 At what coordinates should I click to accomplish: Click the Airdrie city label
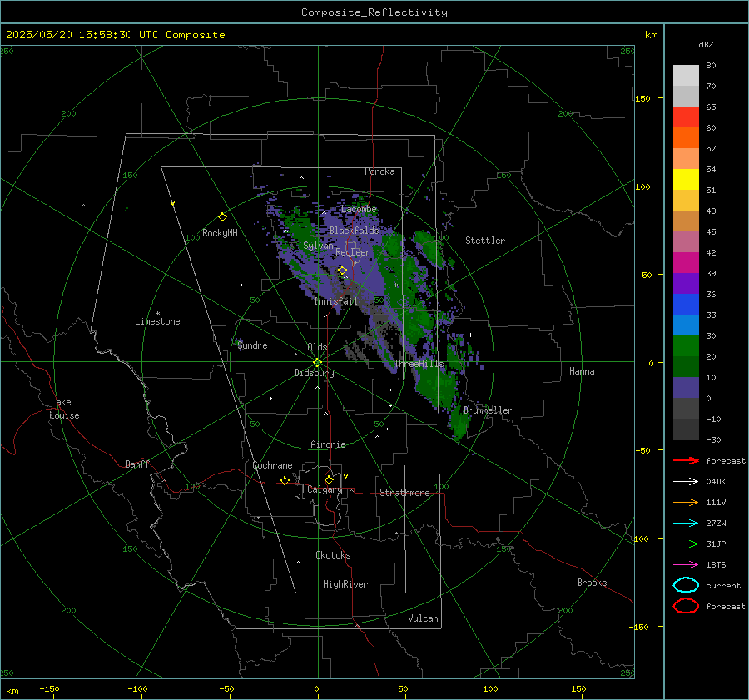coord(328,444)
